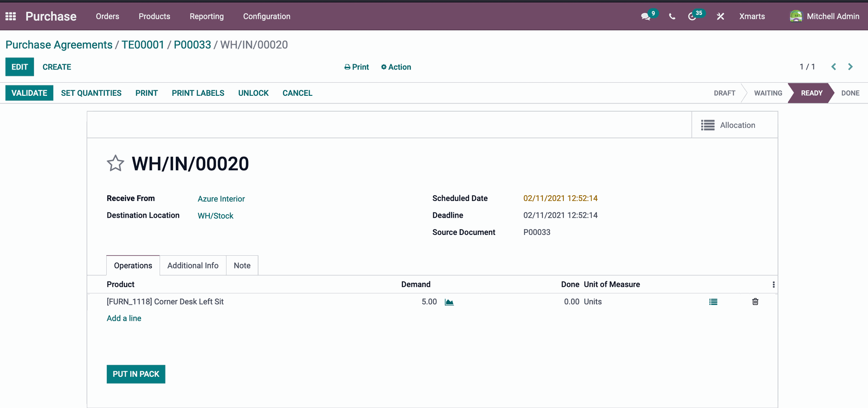Click the Purchase app title
Image resolution: width=868 pixels, height=408 pixels.
[51, 16]
